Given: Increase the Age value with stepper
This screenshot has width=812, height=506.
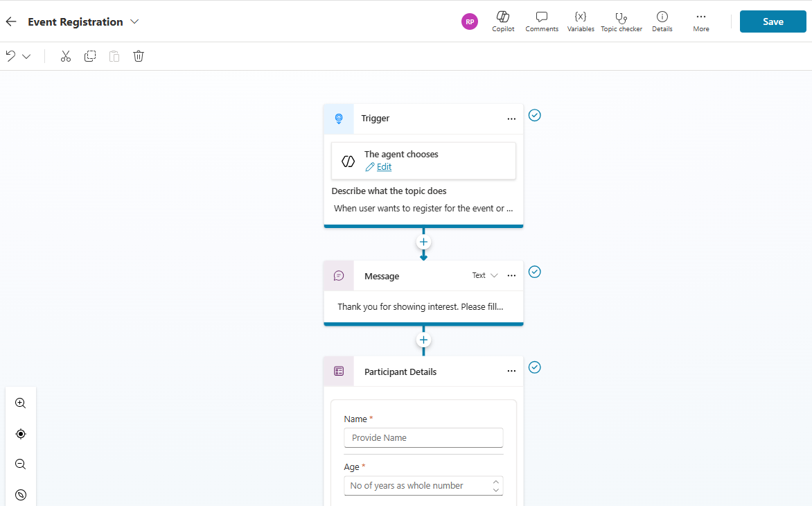Looking at the screenshot, I should pyautogui.click(x=496, y=481).
